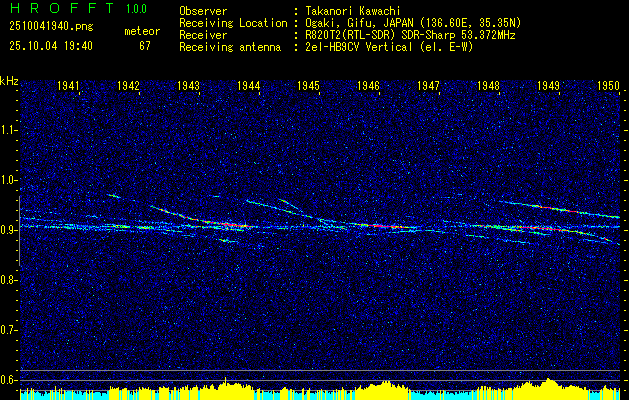The width and height of the screenshot is (629, 400).
Task: Click the gray vertical frequency range bar
Action: click(20, 231)
